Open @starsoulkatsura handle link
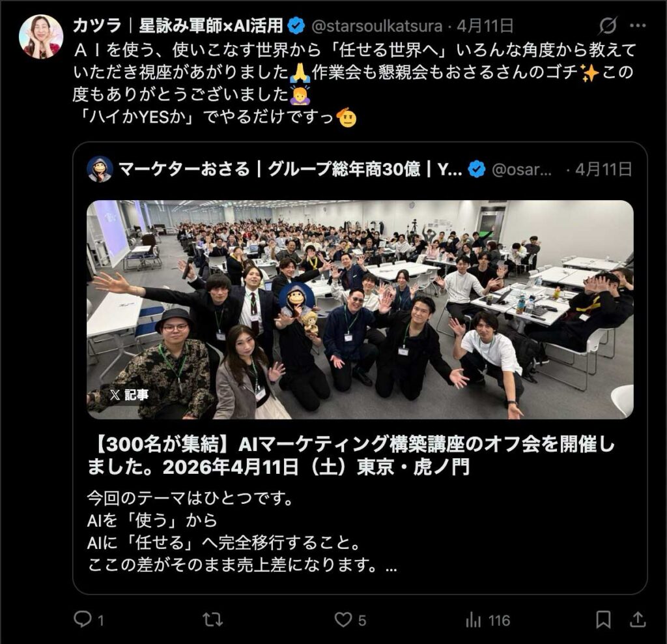The image size is (667, 644). (377, 26)
